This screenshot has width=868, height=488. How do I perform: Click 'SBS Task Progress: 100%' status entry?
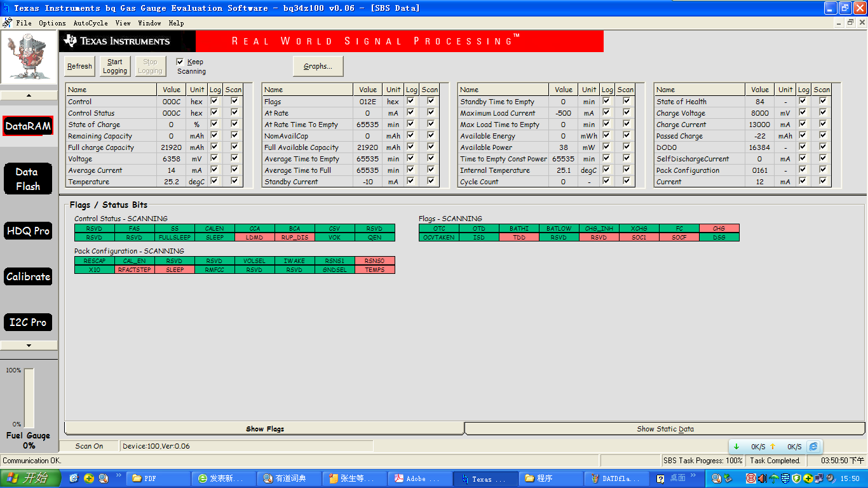(x=703, y=461)
